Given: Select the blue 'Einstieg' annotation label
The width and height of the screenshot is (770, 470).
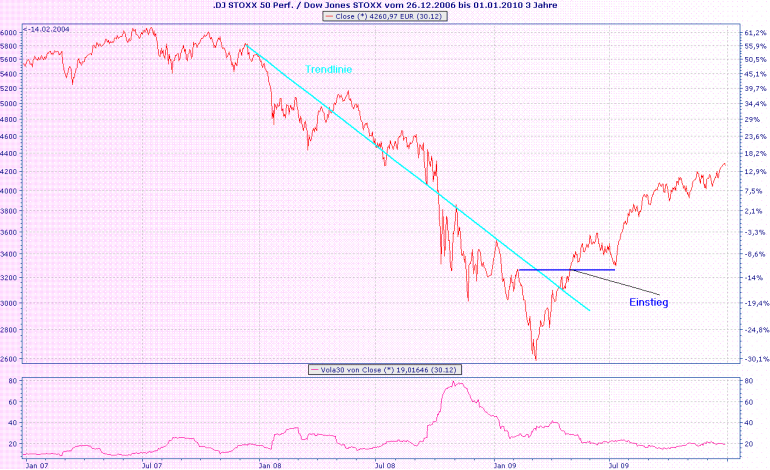Looking at the screenshot, I should pyautogui.click(x=649, y=303).
